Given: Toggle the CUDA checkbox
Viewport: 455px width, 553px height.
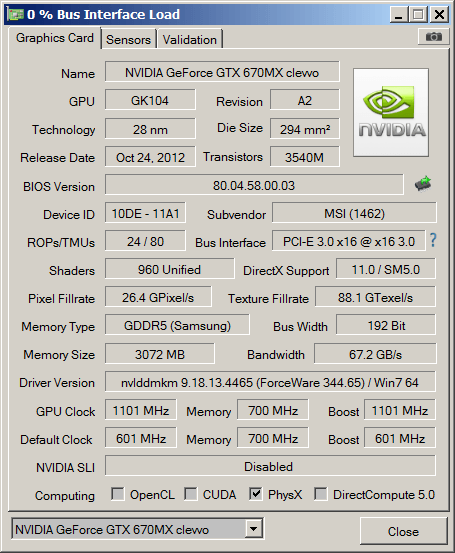Looking at the screenshot, I should (x=190, y=494).
